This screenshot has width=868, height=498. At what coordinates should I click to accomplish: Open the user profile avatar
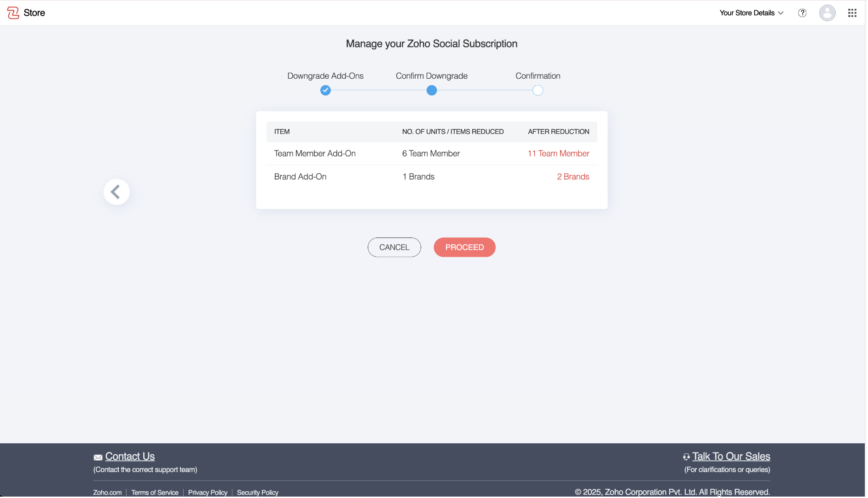[827, 13]
